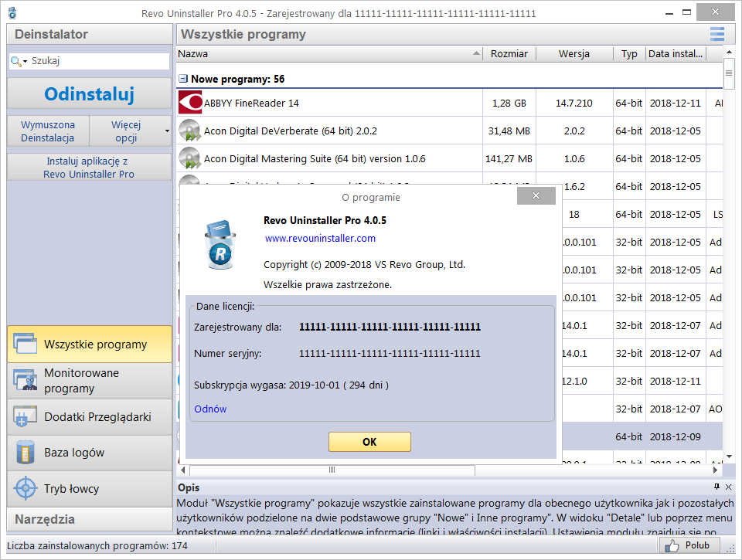The width and height of the screenshot is (742, 560).
Task: Click the 2018-12-11 date of ABBYY row
Action: (x=676, y=103)
